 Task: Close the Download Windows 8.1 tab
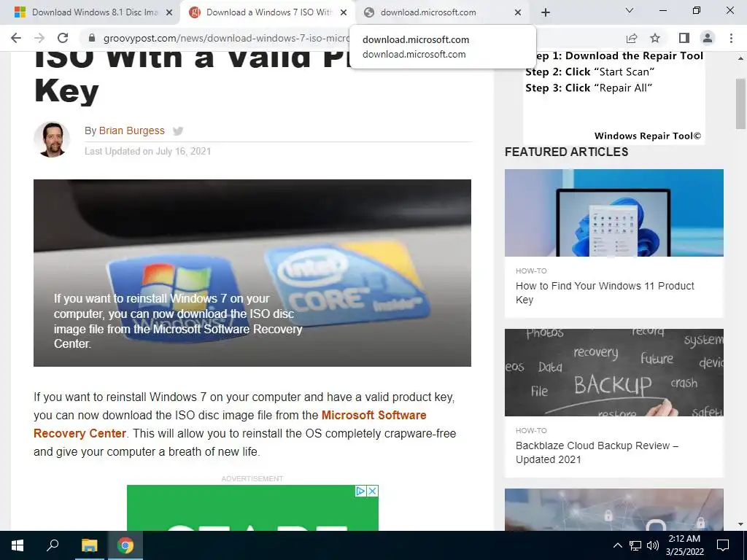[169, 12]
